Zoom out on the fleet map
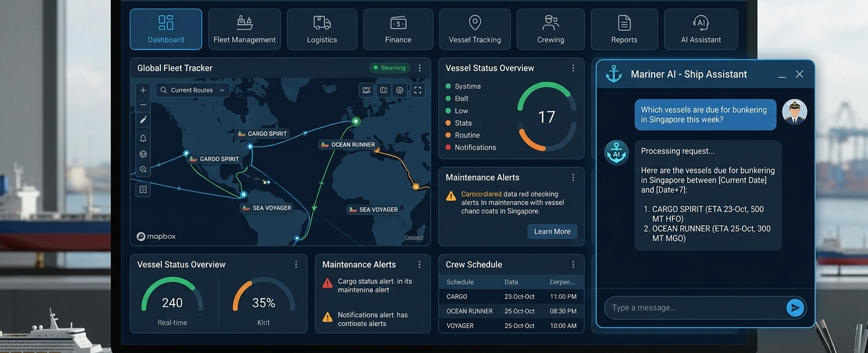The image size is (868, 353). (x=143, y=105)
